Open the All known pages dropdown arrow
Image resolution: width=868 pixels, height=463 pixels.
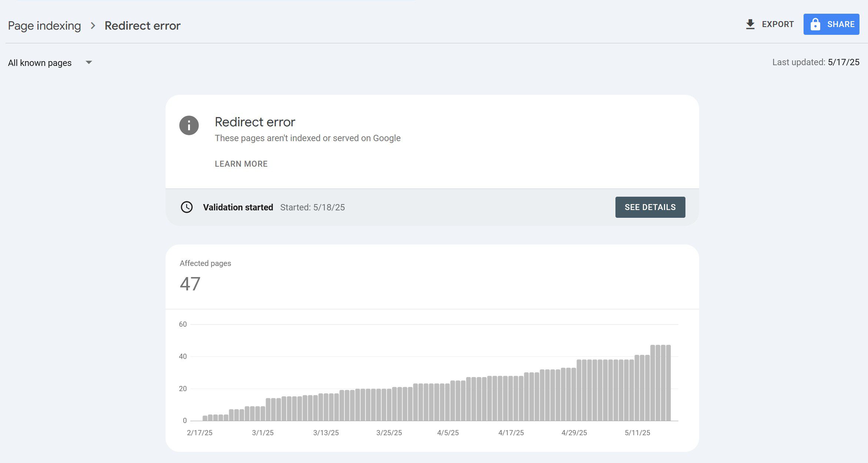[x=89, y=62]
